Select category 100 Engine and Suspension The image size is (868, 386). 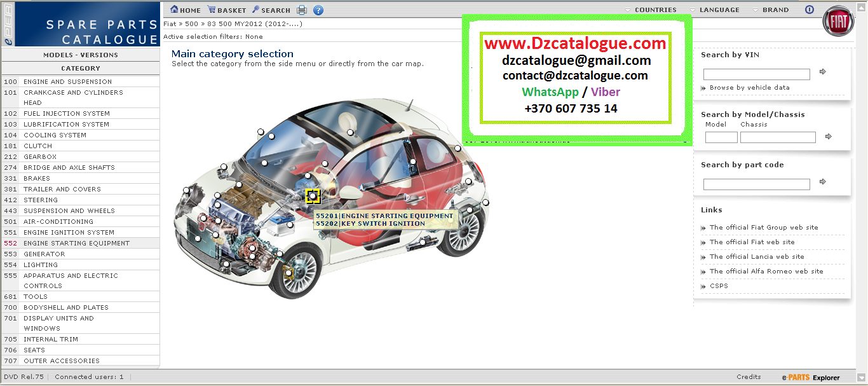point(81,82)
